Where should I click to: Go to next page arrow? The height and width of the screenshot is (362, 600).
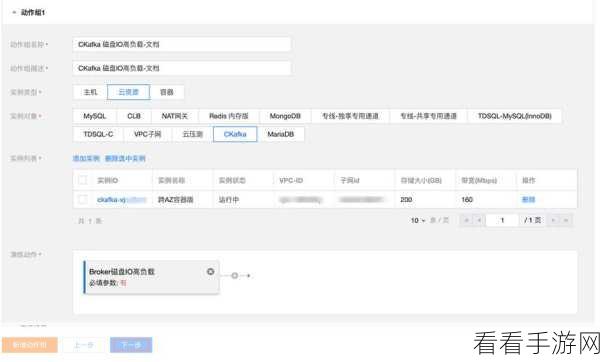(553, 220)
